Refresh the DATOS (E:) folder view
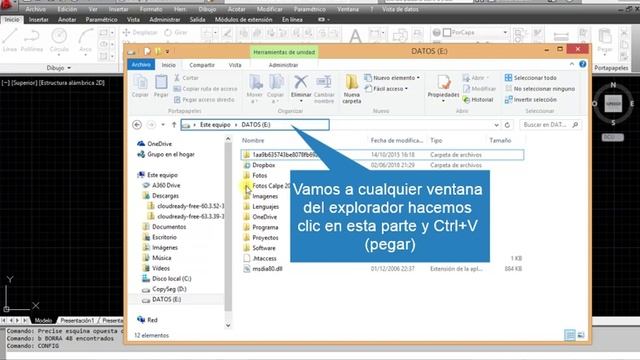This screenshot has height=360, width=640. [x=507, y=125]
